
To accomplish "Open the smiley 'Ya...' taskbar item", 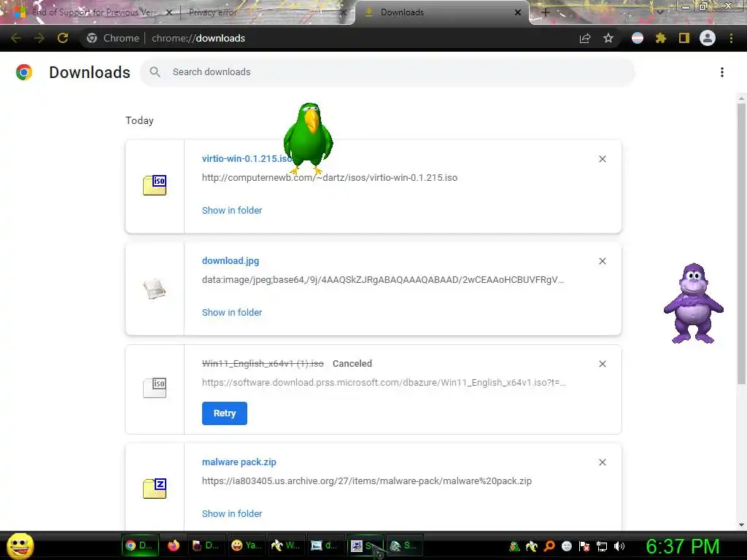I will tap(247, 545).
